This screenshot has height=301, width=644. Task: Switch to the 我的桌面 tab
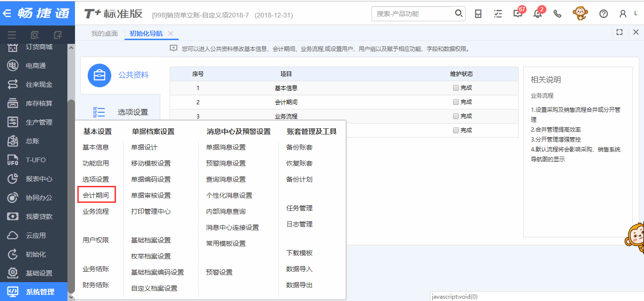pyautogui.click(x=104, y=33)
